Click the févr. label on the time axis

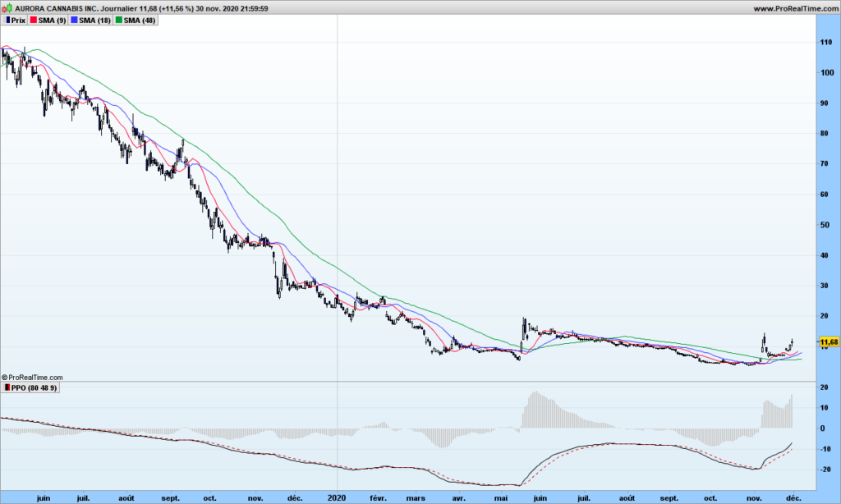tap(378, 498)
